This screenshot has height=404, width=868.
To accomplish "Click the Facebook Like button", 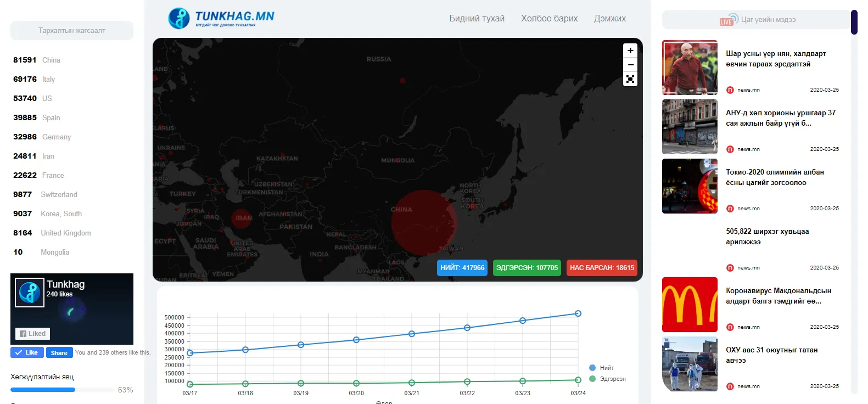I will point(27,352).
